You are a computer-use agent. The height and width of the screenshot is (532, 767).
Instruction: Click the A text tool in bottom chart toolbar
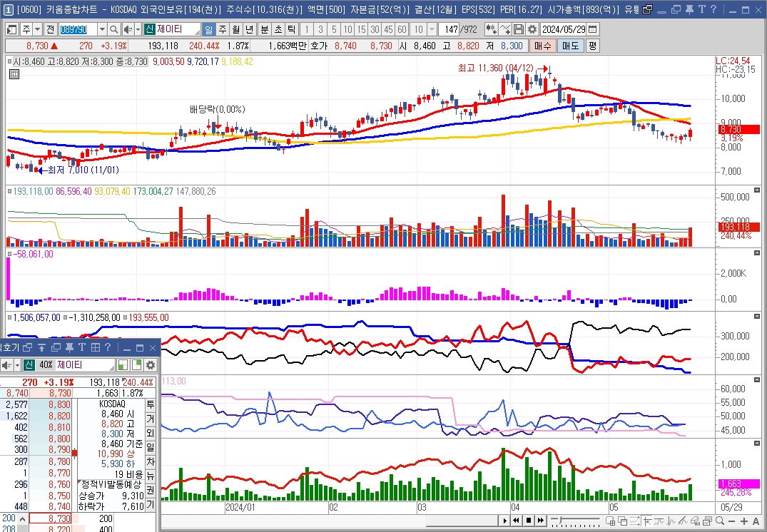[756, 521]
